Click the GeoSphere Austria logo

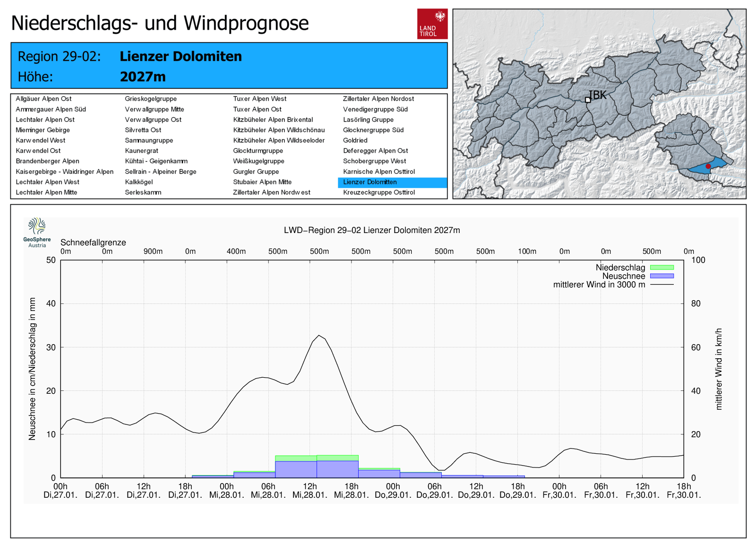coord(37,233)
